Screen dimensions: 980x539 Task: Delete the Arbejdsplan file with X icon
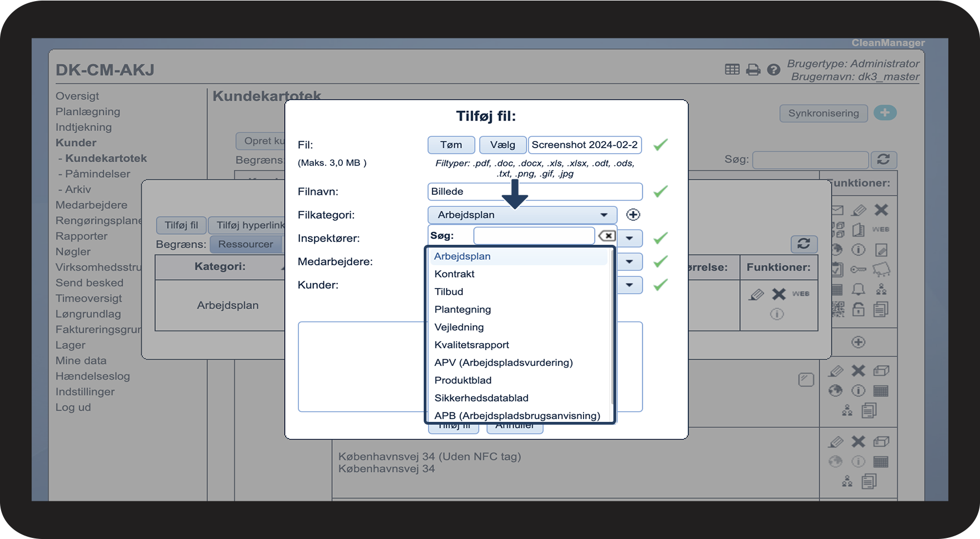point(779,294)
